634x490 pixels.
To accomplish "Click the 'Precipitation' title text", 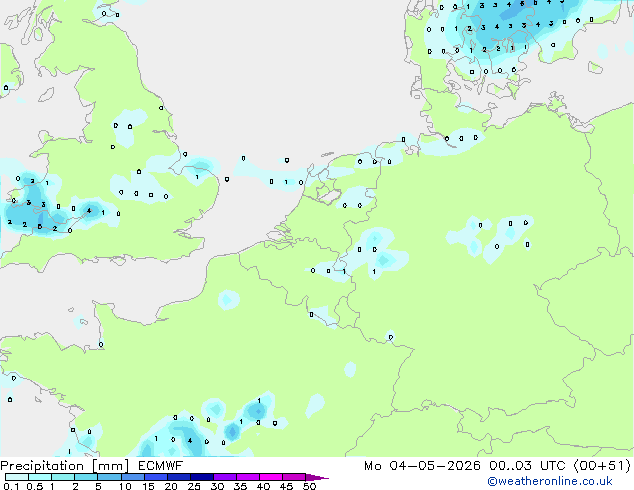I will pos(42,466).
